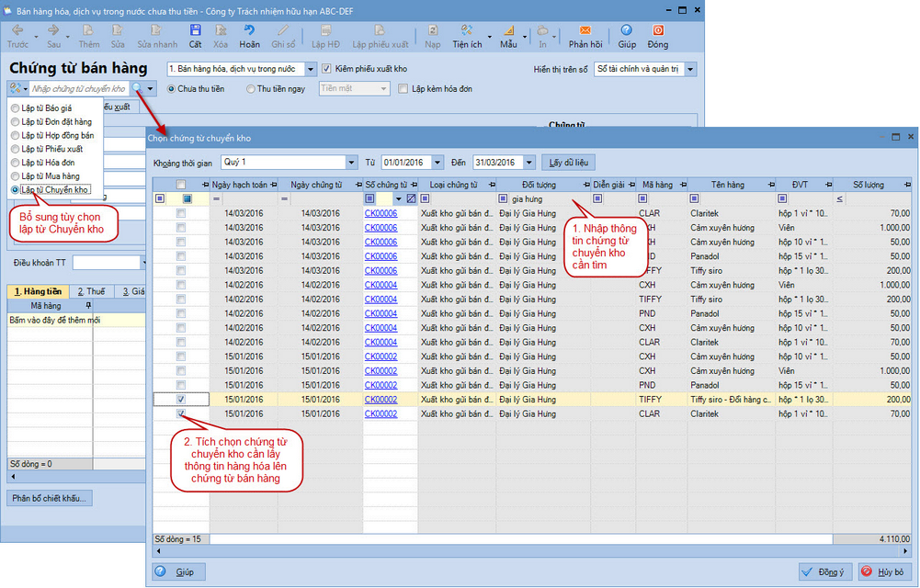
Task: Open Phản hồi feedback icon
Action: (x=585, y=30)
